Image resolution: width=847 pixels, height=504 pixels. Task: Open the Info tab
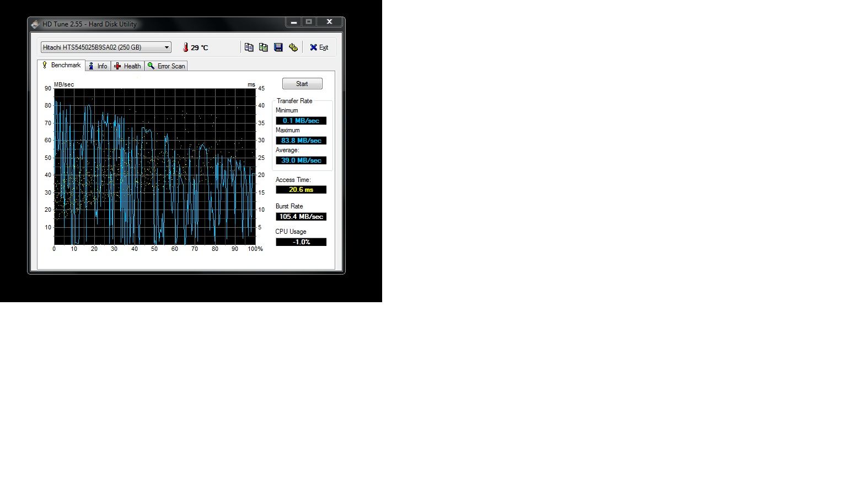click(x=98, y=66)
